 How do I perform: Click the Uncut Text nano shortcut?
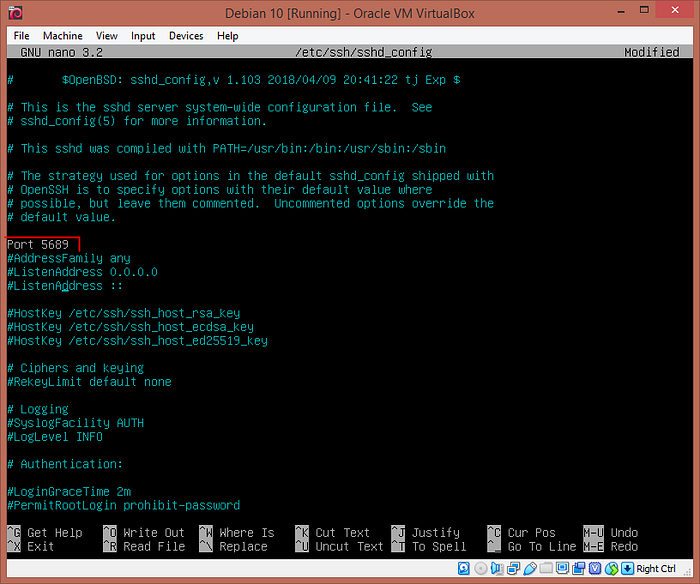point(339,546)
